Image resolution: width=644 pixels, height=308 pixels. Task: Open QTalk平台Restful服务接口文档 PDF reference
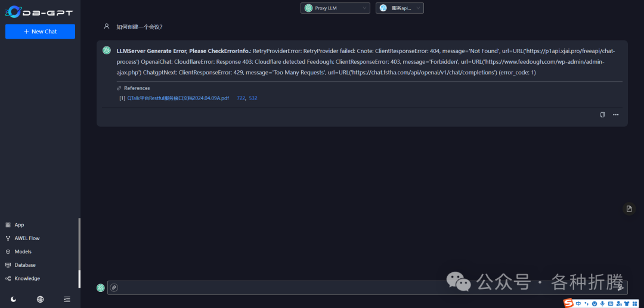(x=178, y=98)
